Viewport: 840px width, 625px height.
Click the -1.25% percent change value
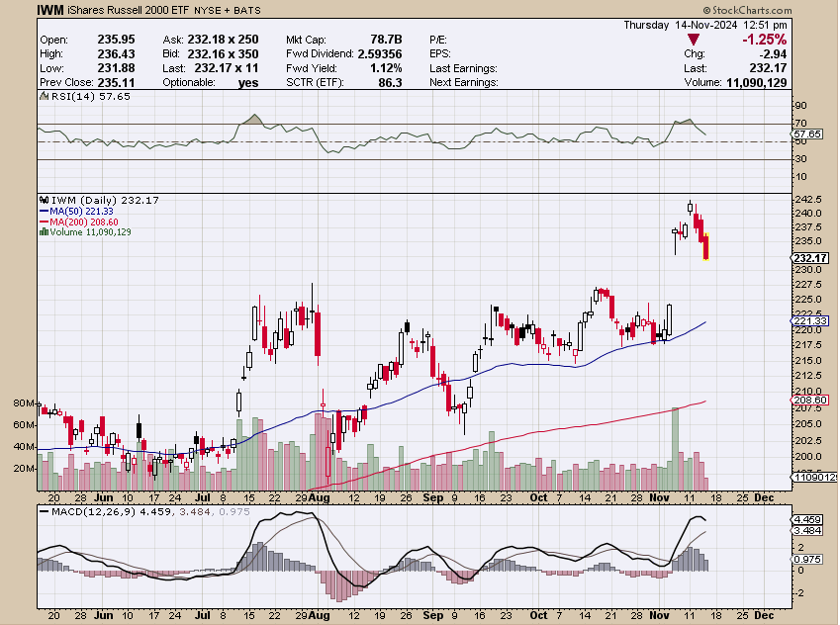tap(765, 40)
